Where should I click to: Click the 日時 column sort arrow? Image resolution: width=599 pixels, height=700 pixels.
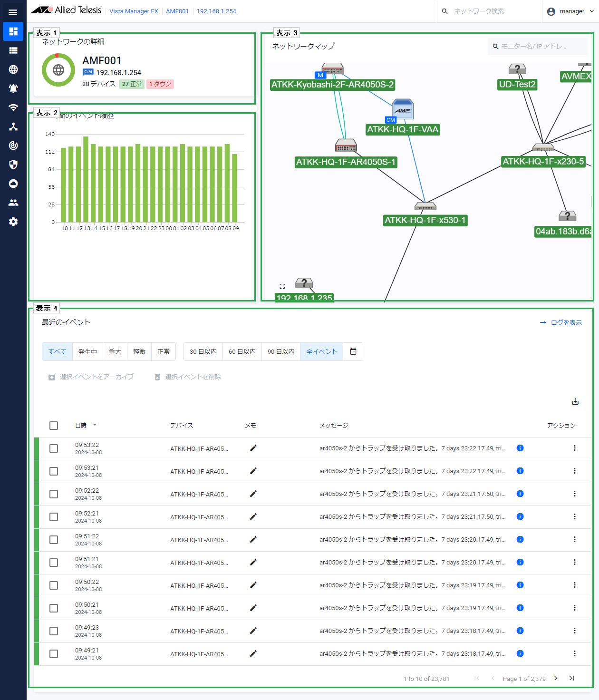click(95, 425)
